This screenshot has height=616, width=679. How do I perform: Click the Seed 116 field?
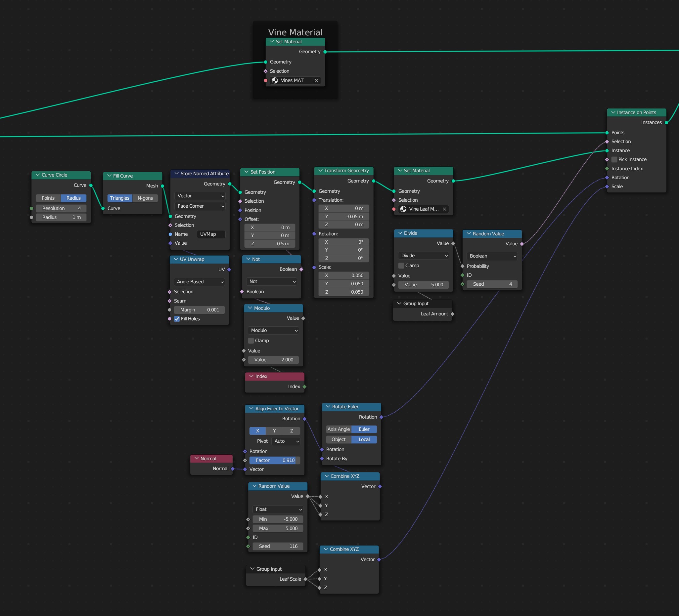pyautogui.click(x=278, y=546)
